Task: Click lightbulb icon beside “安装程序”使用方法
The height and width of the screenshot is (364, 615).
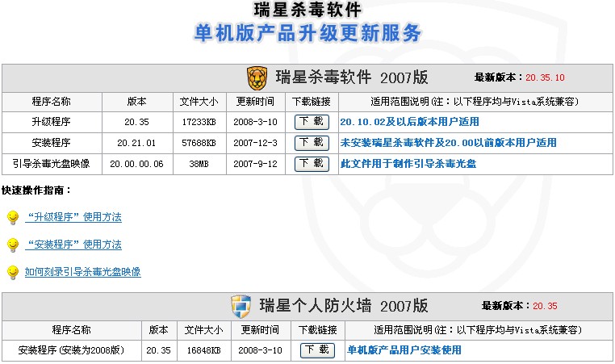Action: 13,245
